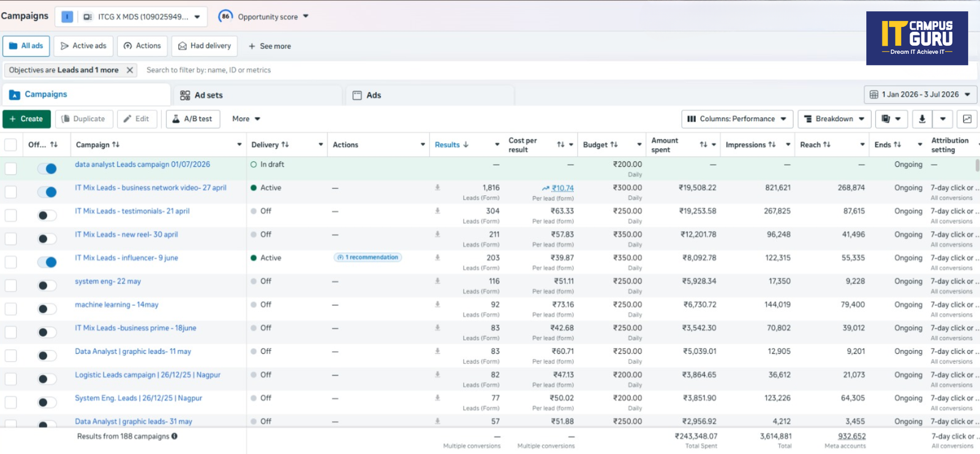Check the box for machine learning - 14may

click(x=10, y=308)
